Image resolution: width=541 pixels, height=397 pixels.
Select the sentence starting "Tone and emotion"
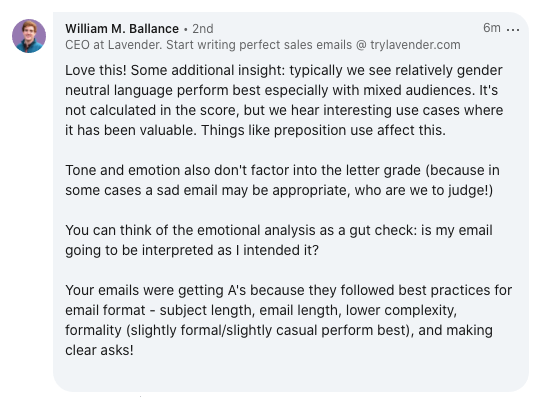point(282,180)
